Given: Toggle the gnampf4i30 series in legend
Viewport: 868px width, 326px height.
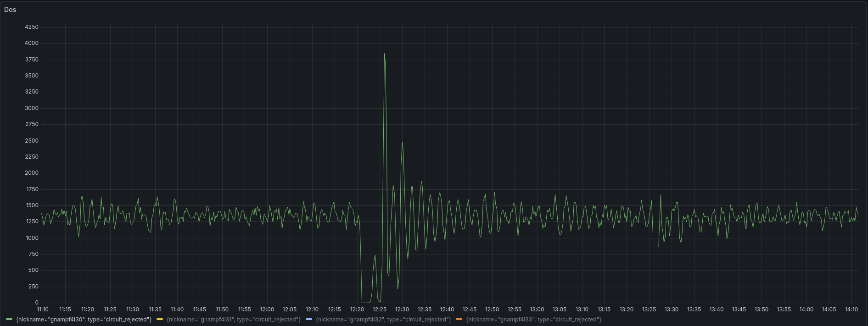Looking at the screenshot, I should [84, 320].
